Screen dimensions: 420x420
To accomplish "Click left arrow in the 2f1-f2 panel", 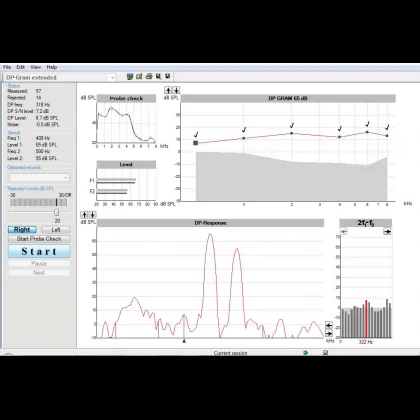I will 344,231.
